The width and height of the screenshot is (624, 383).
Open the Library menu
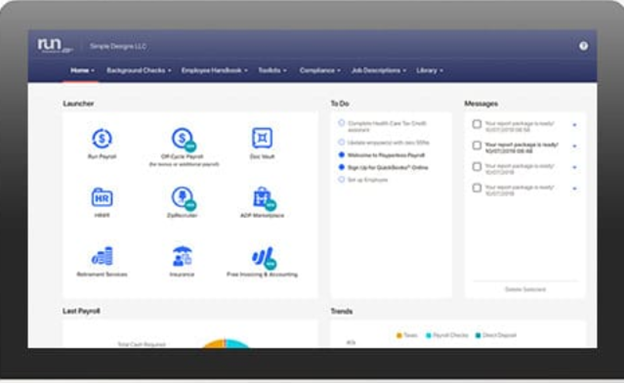coord(430,70)
